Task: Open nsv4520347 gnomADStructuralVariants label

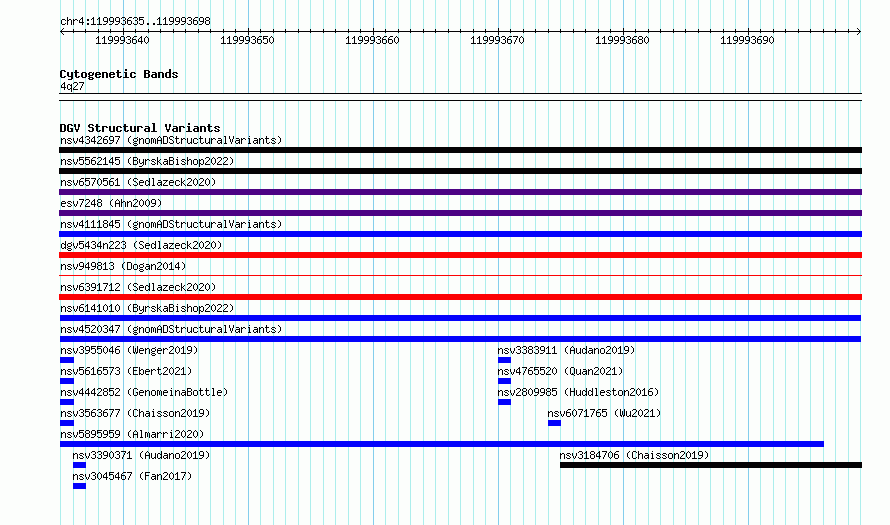Action: tap(171, 329)
